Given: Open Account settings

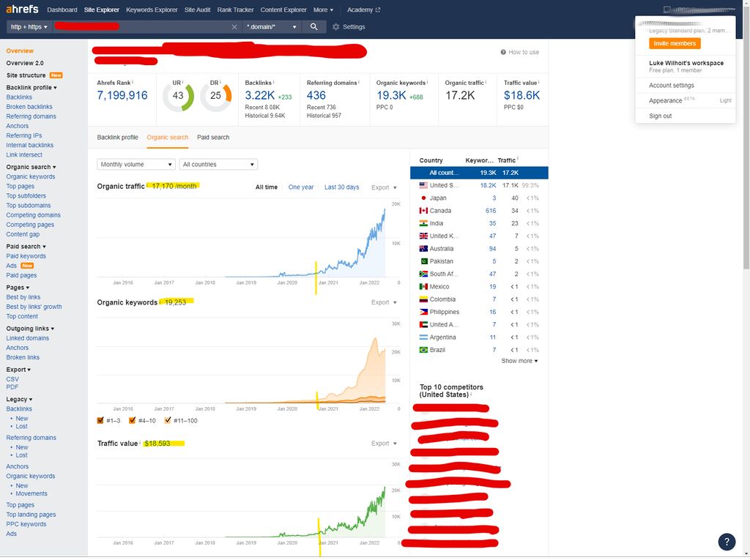Looking at the screenshot, I should (672, 85).
